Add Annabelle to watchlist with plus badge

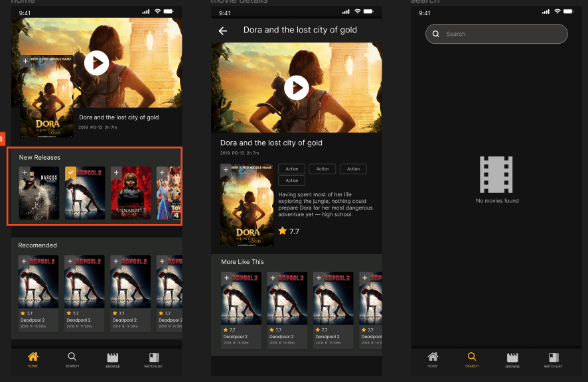pos(116,172)
